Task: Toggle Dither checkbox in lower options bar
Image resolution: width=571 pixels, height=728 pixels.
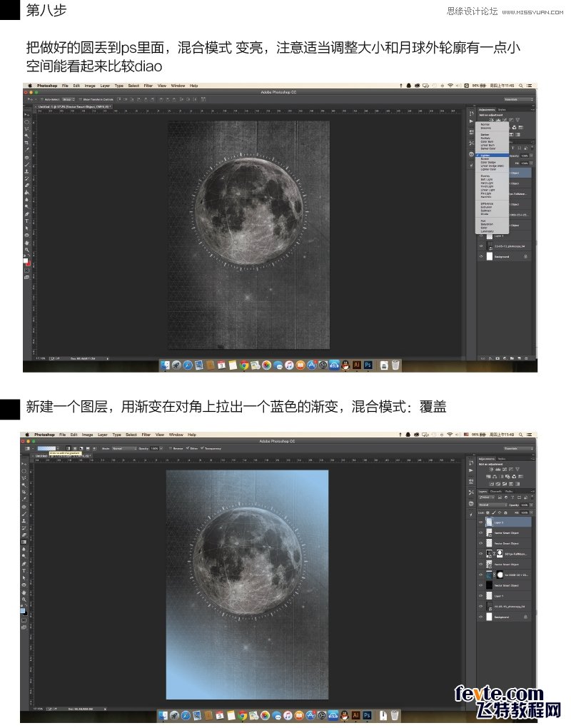Action: pos(188,448)
